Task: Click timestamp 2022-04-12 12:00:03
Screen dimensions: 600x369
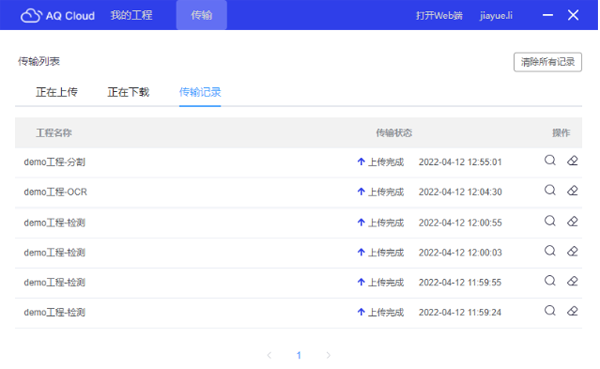Action: [x=460, y=252]
